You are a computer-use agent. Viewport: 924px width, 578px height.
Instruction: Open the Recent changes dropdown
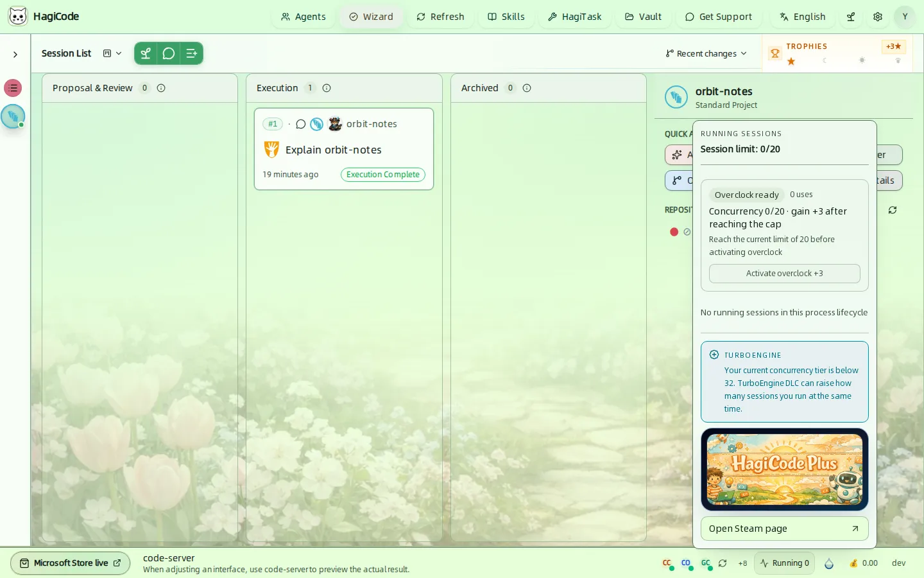(x=706, y=53)
